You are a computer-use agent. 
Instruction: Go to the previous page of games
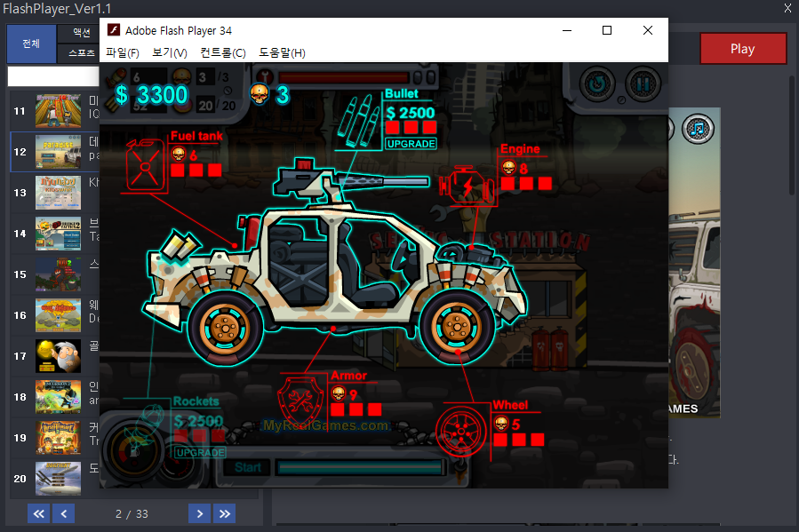pyautogui.click(x=64, y=513)
